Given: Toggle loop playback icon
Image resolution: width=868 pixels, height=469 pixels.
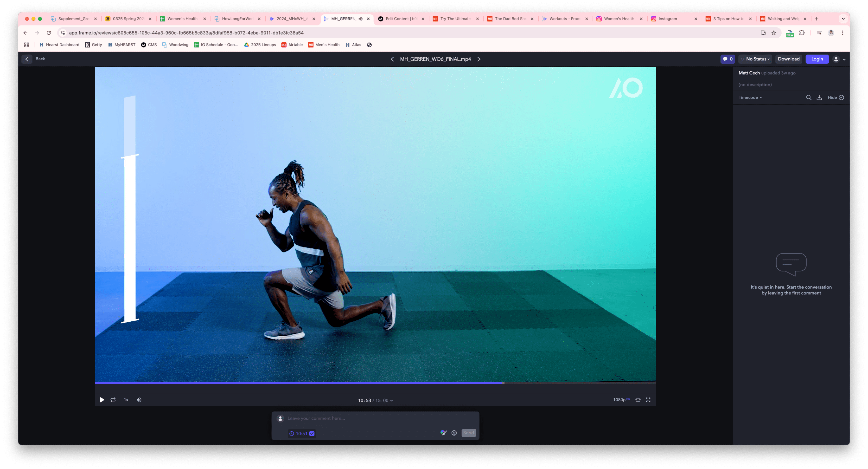Looking at the screenshot, I should pyautogui.click(x=113, y=400).
